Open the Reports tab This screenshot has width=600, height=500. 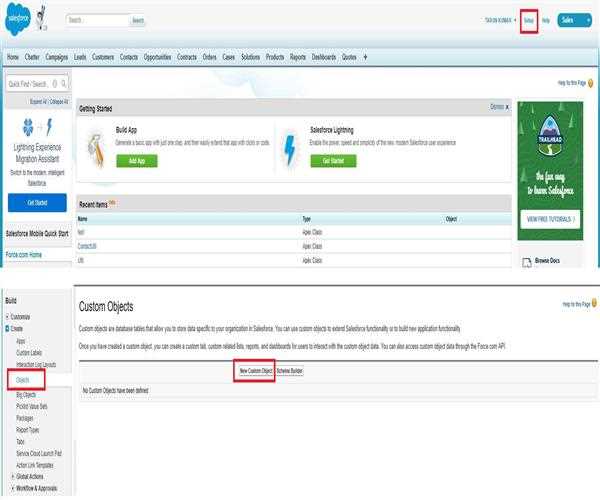(x=298, y=57)
